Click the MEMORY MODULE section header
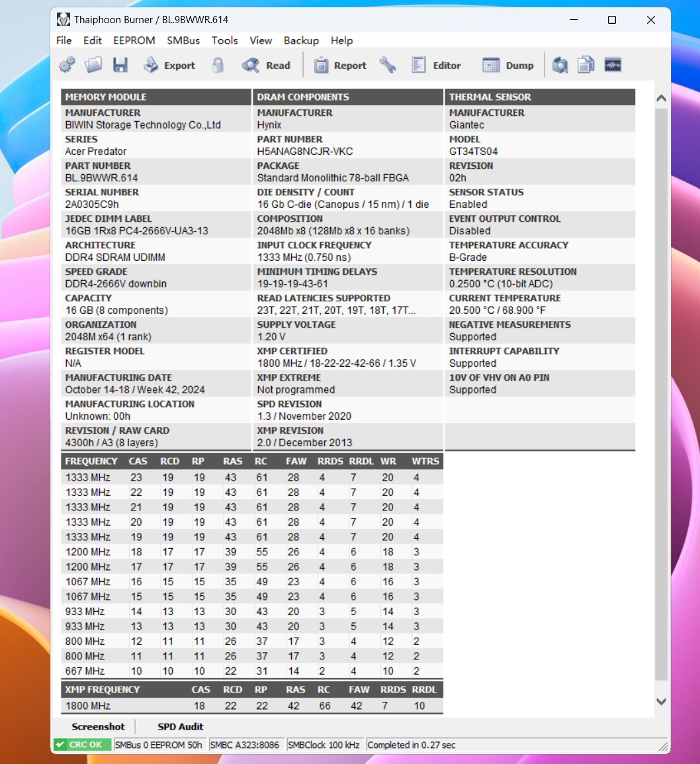The image size is (700, 764). (x=155, y=97)
